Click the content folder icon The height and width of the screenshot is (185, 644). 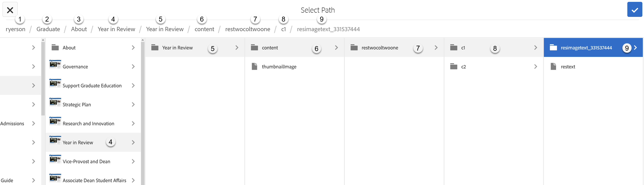[254, 47]
